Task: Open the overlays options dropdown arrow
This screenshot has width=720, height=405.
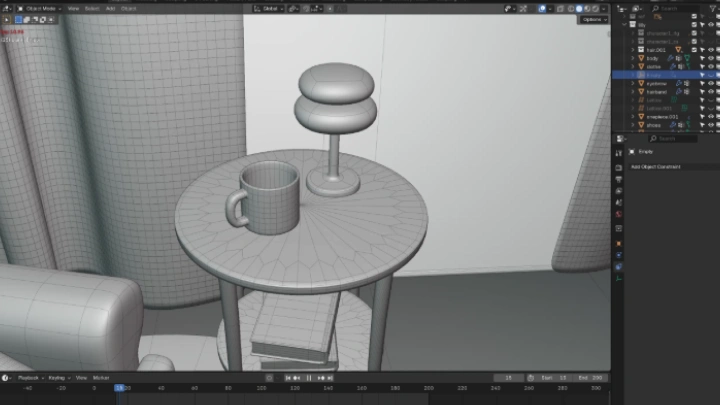Action: click(550, 8)
